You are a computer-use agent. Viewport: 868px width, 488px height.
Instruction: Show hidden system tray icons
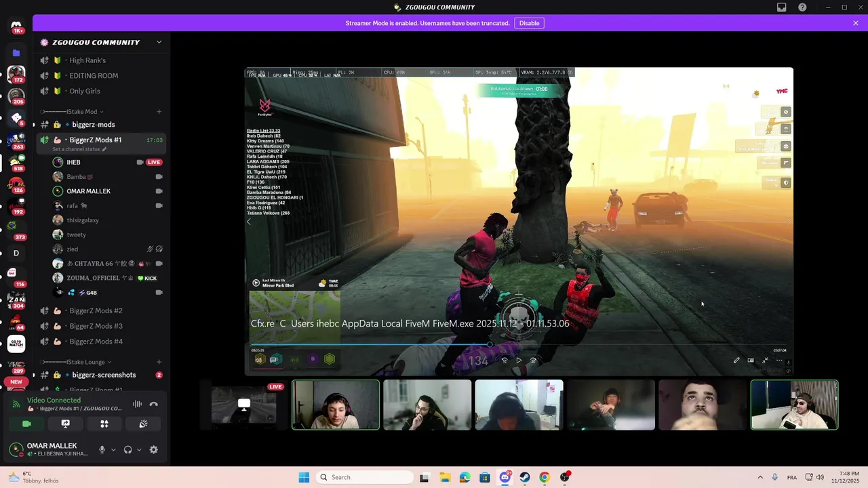(759, 477)
